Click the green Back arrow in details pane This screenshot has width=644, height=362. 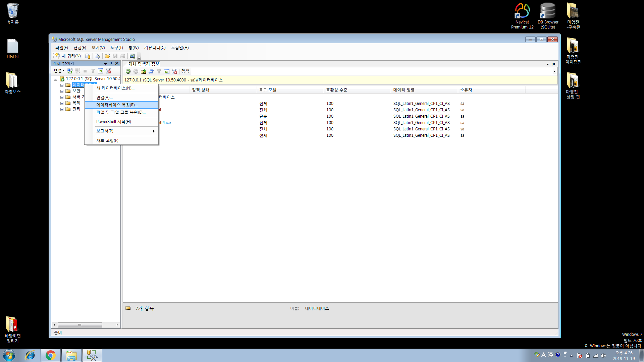128,71
